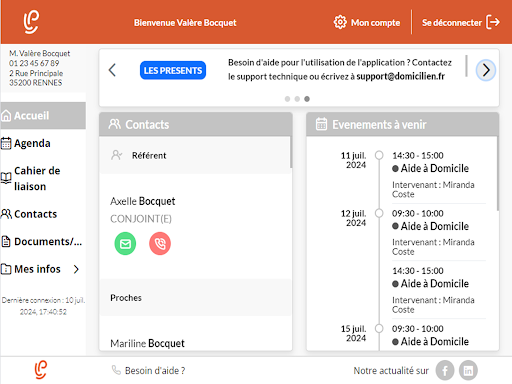The width and height of the screenshot is (512, 384).
Task: Click the Documents file icon
Action: coord(6,241)
